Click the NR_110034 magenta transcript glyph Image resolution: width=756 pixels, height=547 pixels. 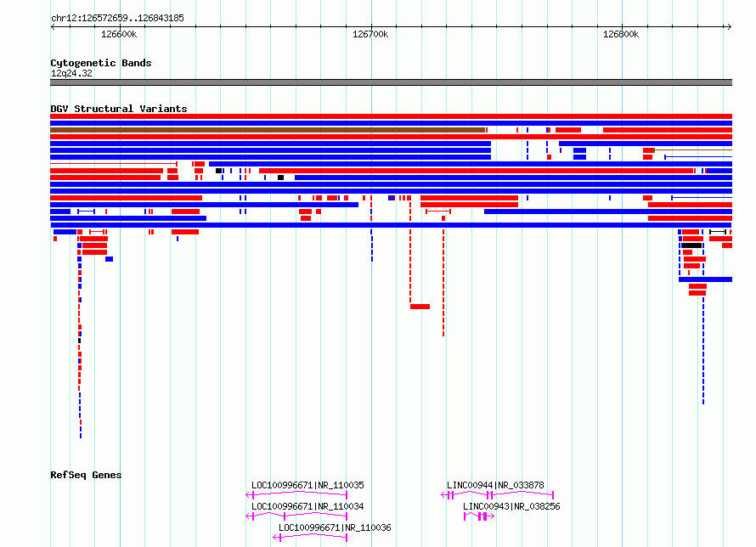tap(296, 516)
